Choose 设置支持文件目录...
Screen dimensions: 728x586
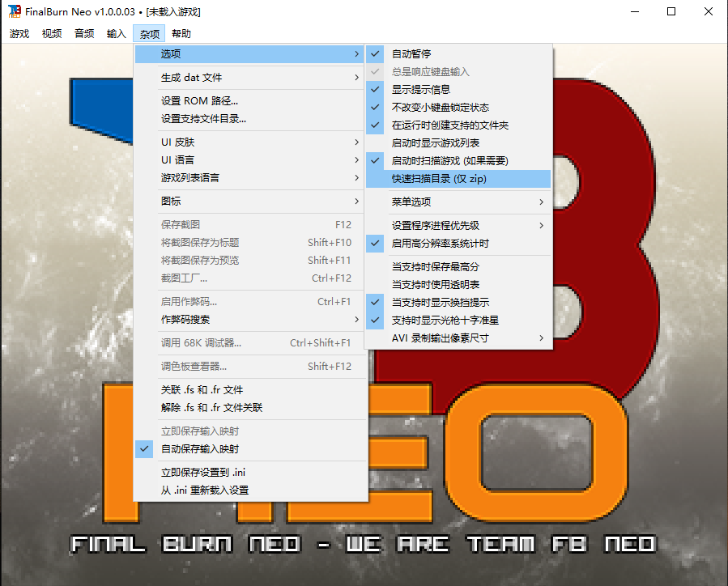coord(249,119)
